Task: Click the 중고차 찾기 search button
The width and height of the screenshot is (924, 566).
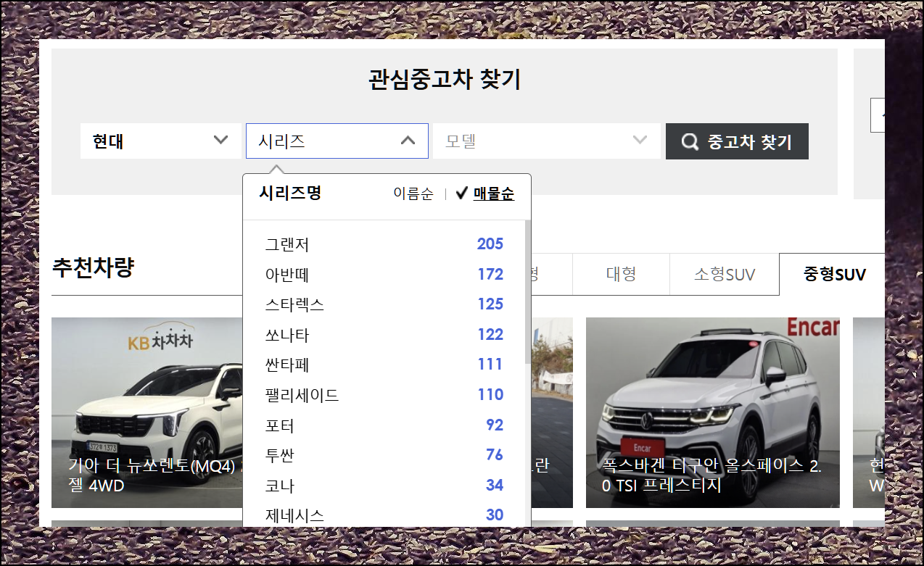Action: (x=737, y=141)
